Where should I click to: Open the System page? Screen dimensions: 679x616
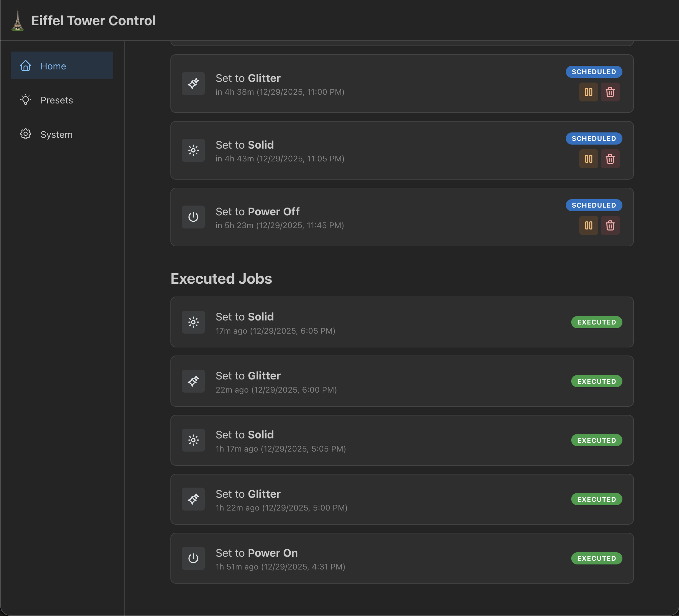pos(56,134)
